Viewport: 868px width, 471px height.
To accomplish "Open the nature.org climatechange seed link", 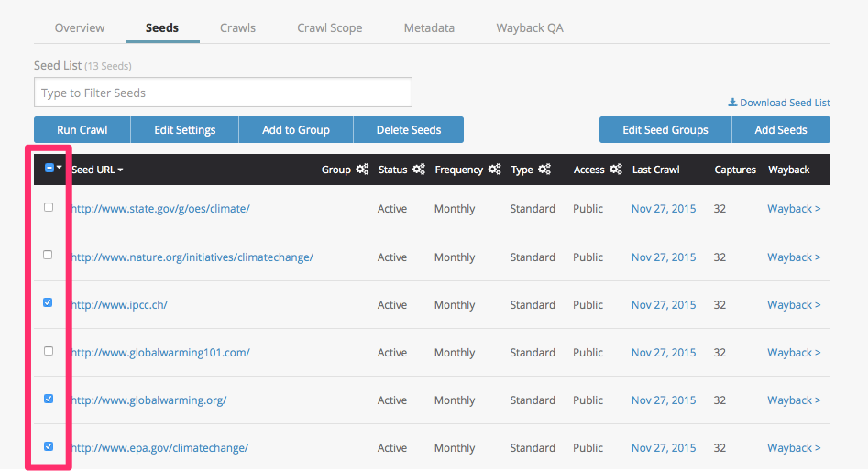I will tap(192, 257).
